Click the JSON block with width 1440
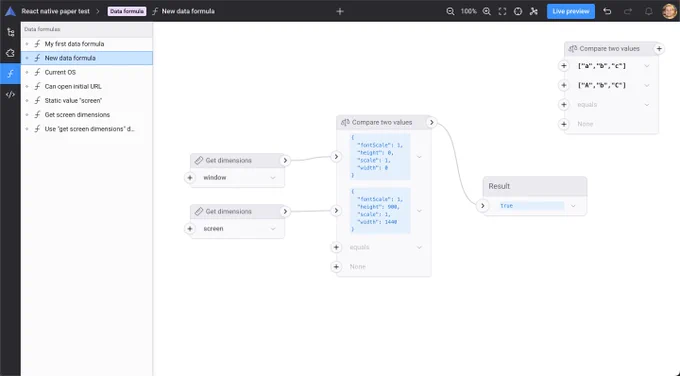 379,211
